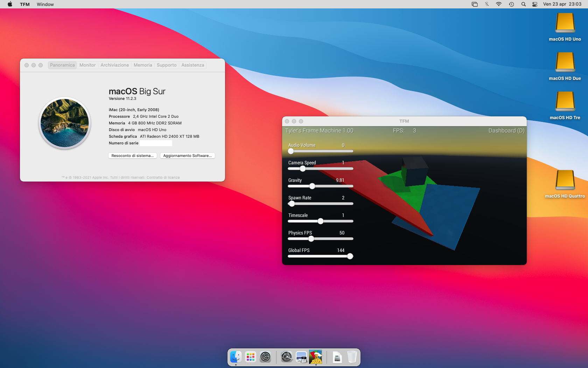
Task: Open the Window menu
Action: click(45, 4)
